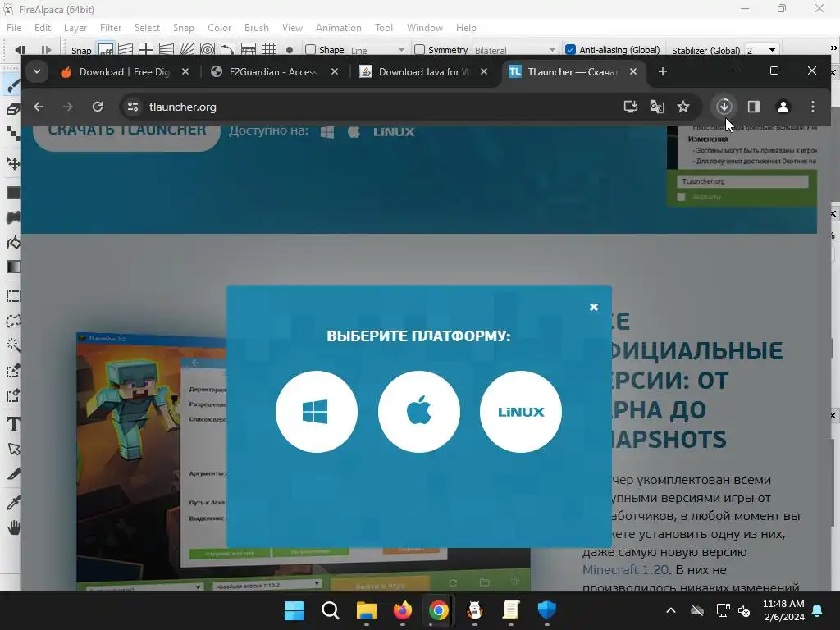The height and width of the screenshot is (630, 840).
Task: Open the Animation menu
Action: (339, 28)
